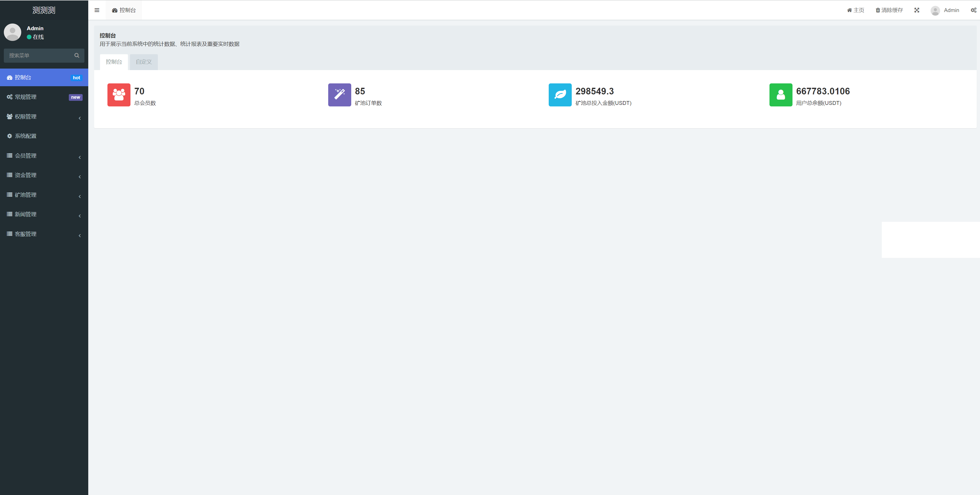Select the 控制台 content tab
This screenshot has height=495, width=980.
(114, 62)
